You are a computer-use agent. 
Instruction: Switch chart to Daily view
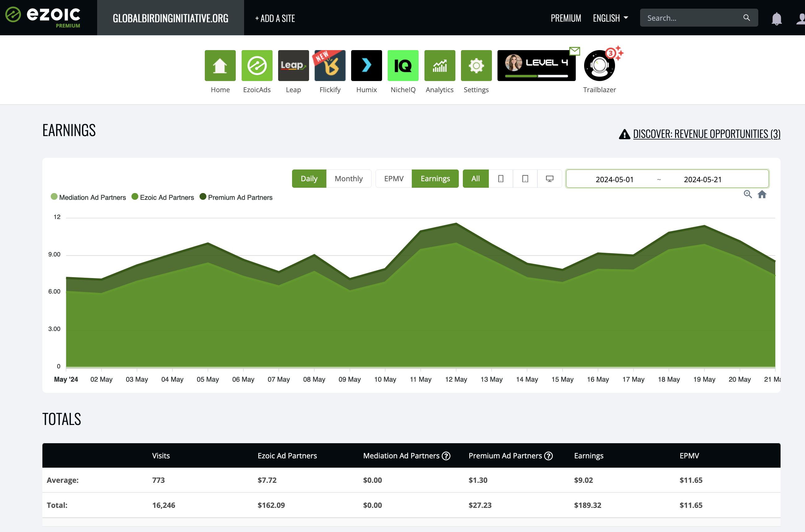click(x=309, y=178)
